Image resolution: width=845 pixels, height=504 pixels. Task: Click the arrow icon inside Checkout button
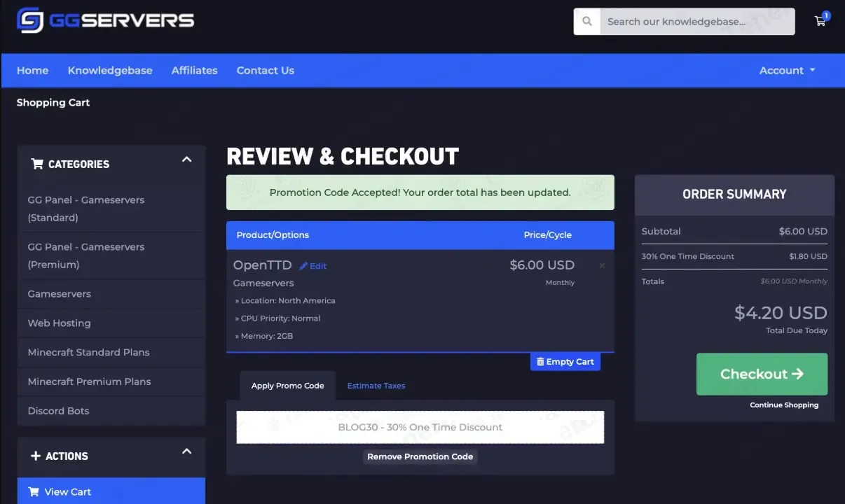pos(798,374)
